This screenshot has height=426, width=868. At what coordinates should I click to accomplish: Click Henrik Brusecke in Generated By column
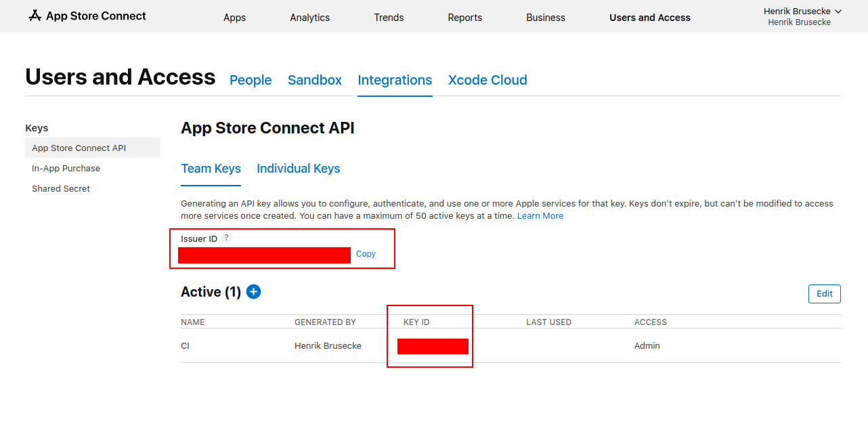pyautogui.click(x=328, y=345)
